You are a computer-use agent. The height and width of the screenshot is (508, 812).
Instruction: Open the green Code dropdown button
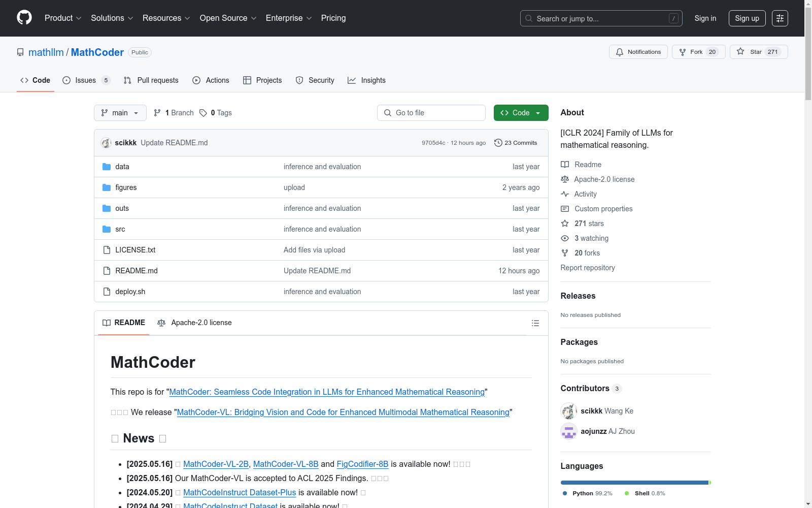521,113
